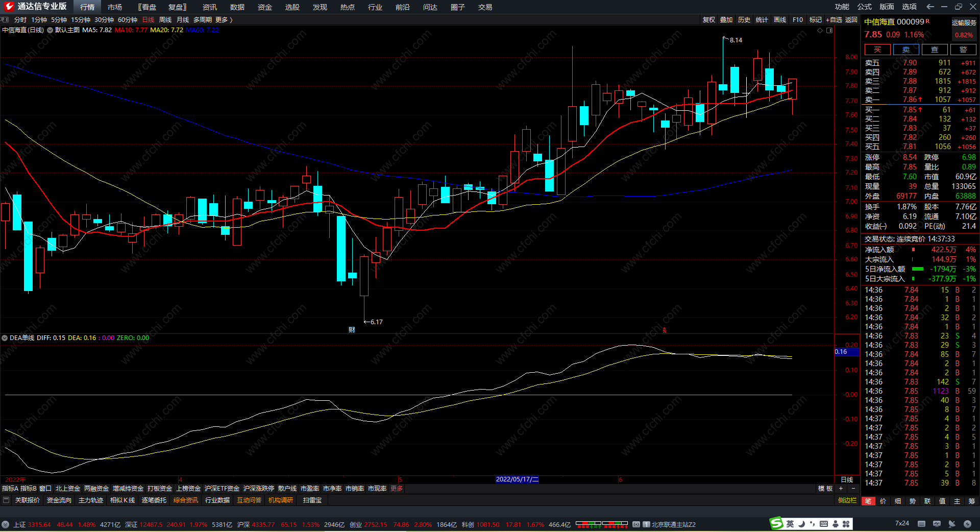Viewport: 980px width, 532px height.
Task: Click the red R margin-trading mark
Action: pyautogui.click(x=927, y=21)
